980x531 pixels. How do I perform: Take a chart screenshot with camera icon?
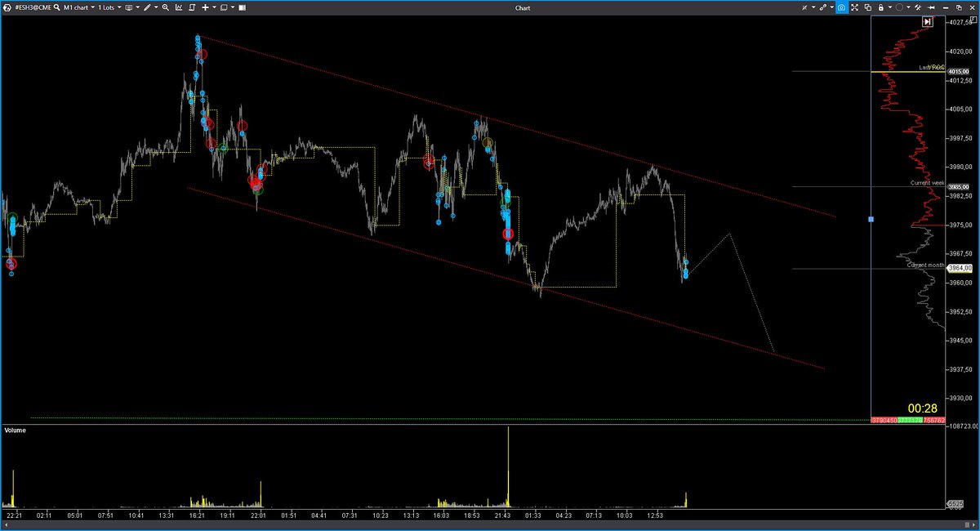tap(842, 7)
